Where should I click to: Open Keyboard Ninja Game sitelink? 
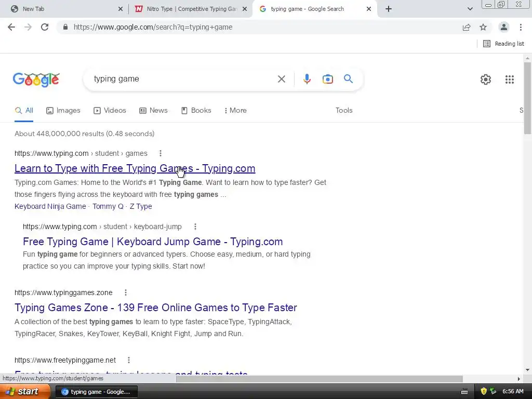(50, 207)
